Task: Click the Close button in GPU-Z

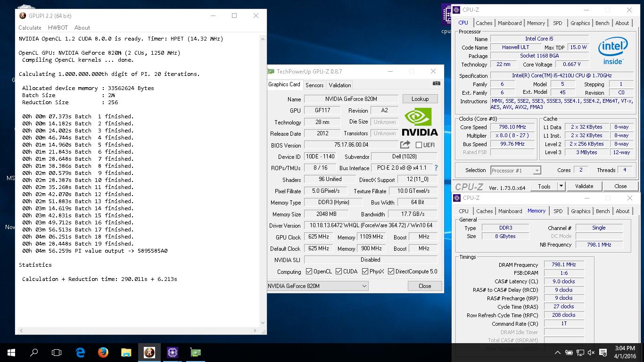Action: 425,286
